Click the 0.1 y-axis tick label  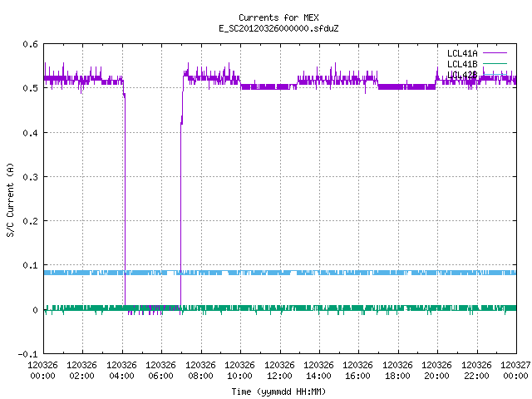point(30,265)
